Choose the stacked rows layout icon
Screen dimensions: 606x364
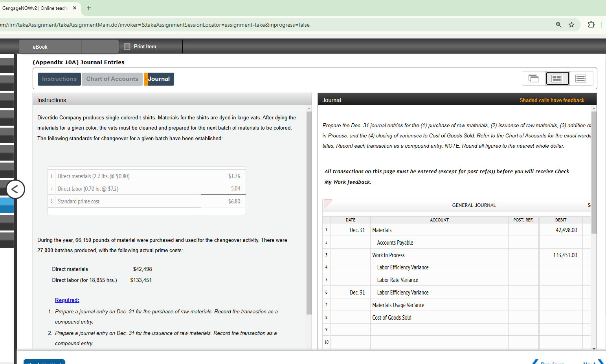581,79
